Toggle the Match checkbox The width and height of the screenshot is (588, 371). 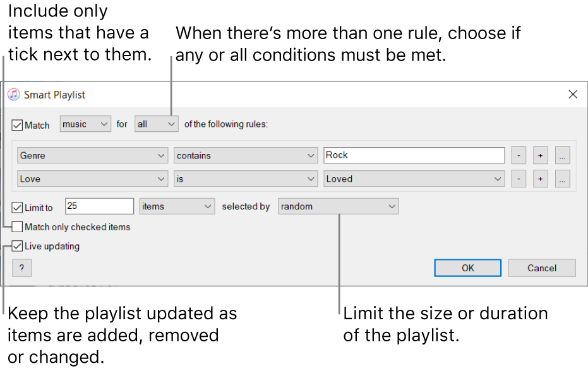point(16,124)
